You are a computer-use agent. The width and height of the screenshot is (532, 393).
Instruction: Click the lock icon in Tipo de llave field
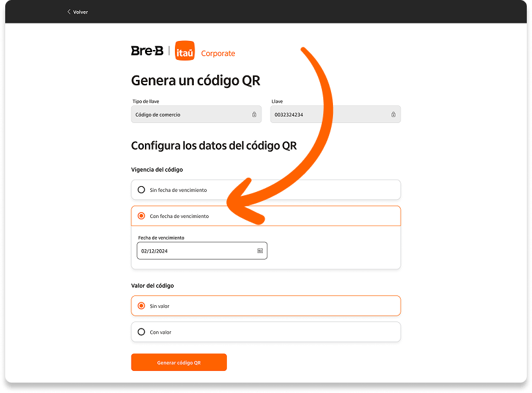click(x=254, y=115)
